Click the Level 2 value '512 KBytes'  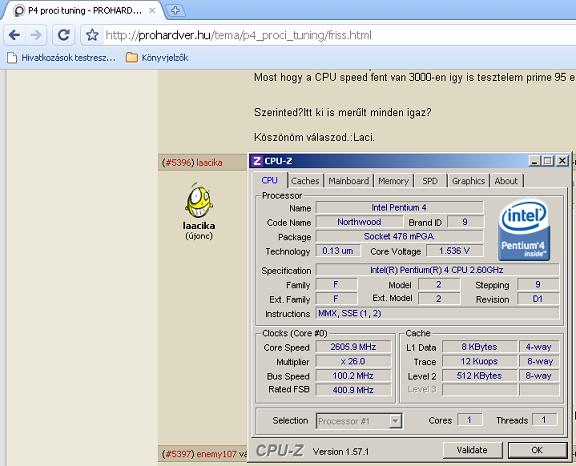point(479,376)
